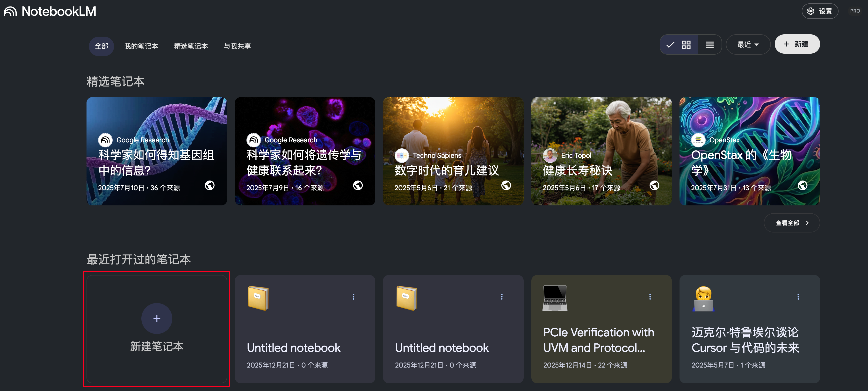Switch to list view layout
Image resolution: width=868 pixels, height=391 pixels.
710,44
